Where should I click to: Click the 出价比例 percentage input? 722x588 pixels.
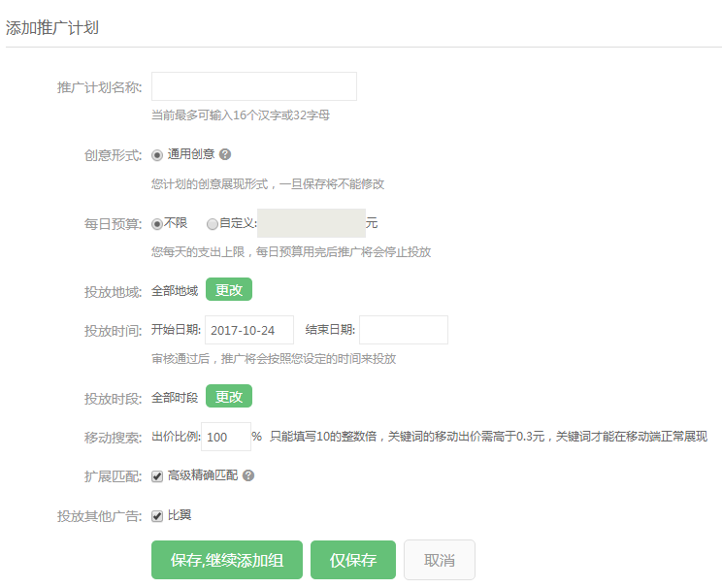[225, 437]
